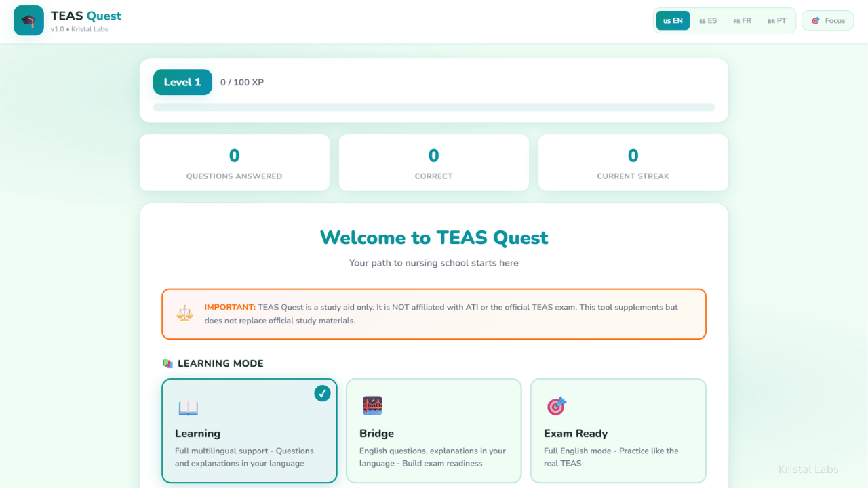Screen dimensions: 868x488
Task: Click the scales icon in the notice
Action: point(184,313)
